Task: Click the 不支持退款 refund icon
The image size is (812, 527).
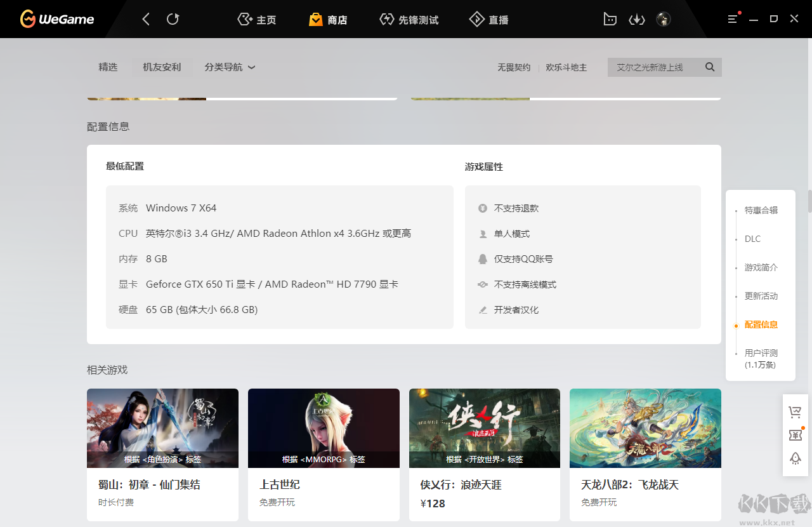Action: pos(483,208)
